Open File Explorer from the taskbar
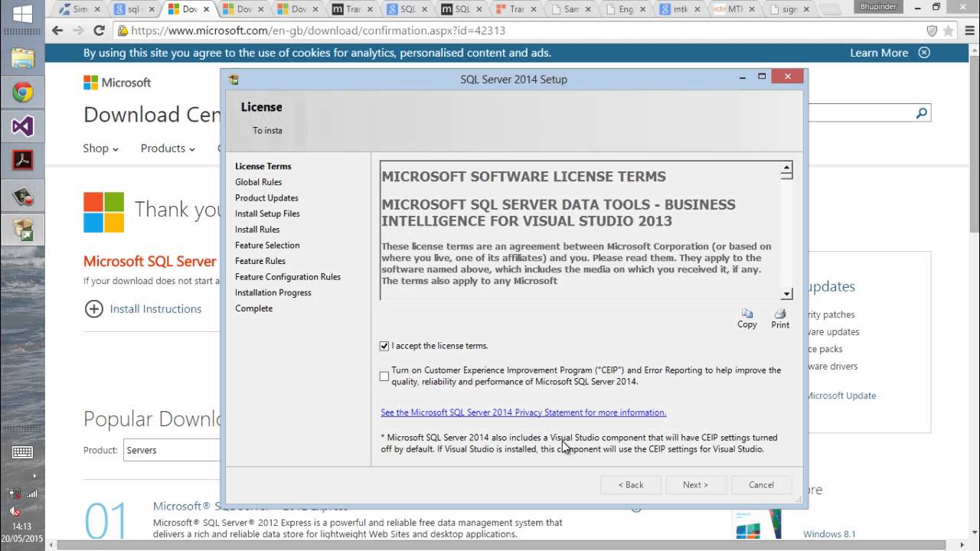The height and width of the screenshot is (551, 980). 22,59
